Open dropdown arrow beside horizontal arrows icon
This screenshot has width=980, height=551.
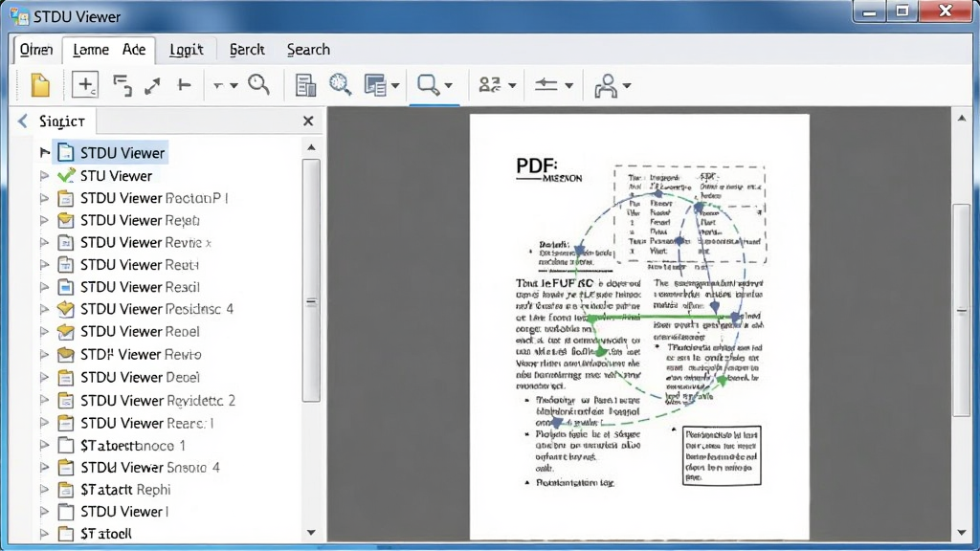click(568, 85)
